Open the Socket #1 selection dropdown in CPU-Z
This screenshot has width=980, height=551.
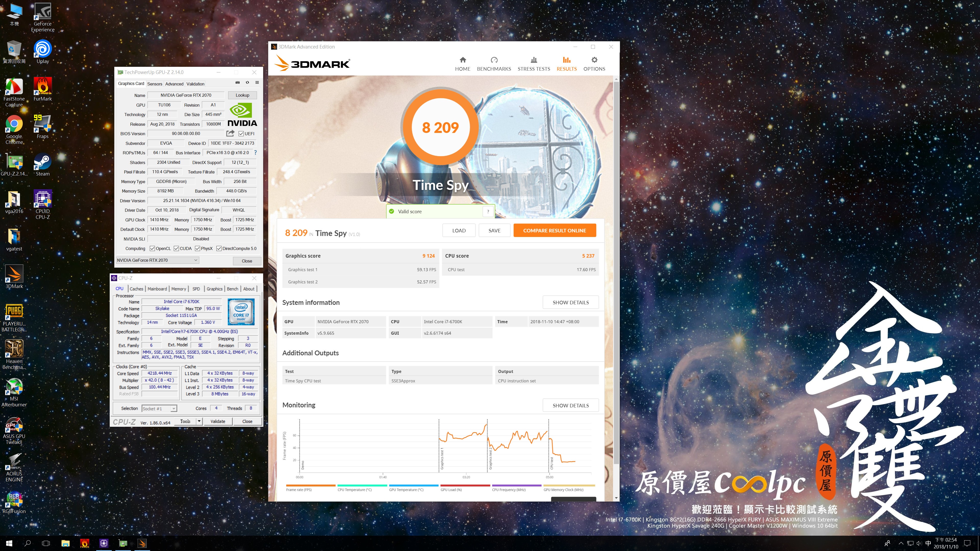[x=160, y=408]
